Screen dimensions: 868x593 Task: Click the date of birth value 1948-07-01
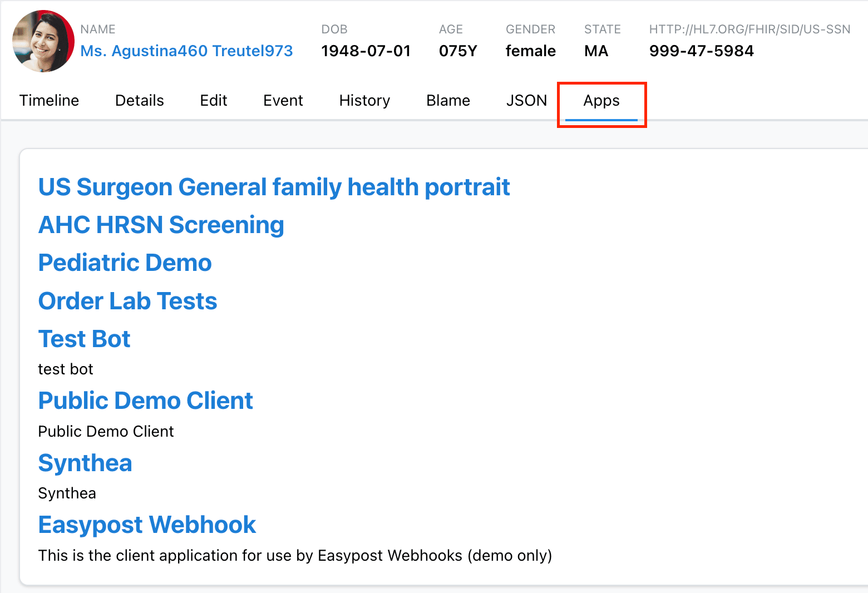(366, 51)
